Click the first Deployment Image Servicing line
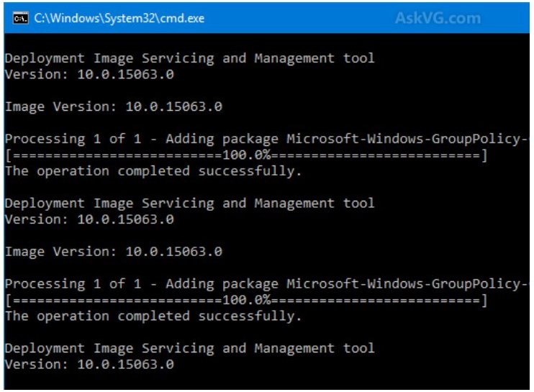Screen dimensions: 534x392 [x=189, y=58]
